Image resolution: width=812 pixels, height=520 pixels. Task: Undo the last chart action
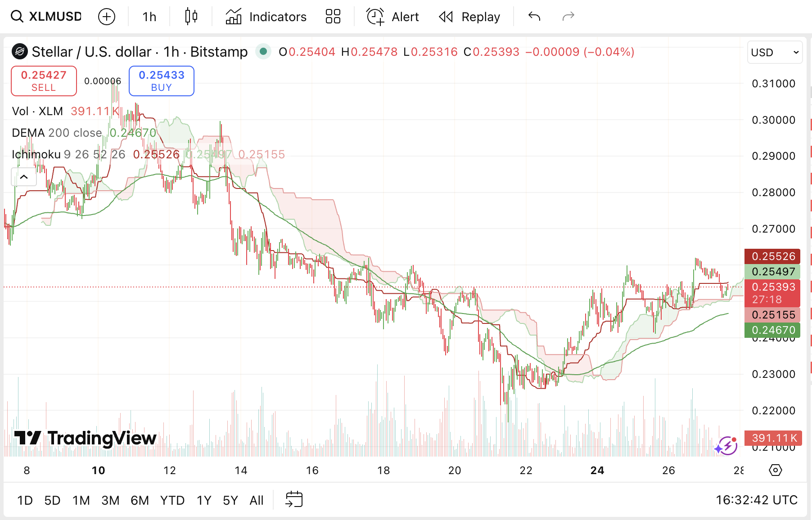point(534,17)
